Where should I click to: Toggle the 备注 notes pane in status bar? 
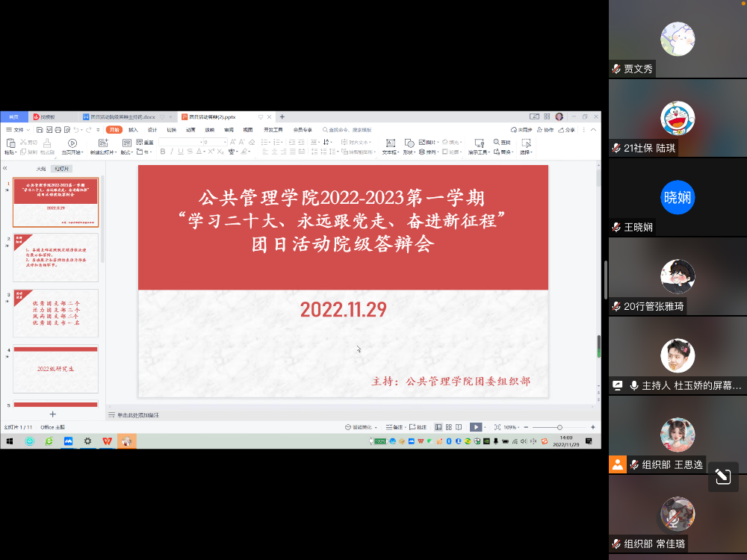pos(397,427)
